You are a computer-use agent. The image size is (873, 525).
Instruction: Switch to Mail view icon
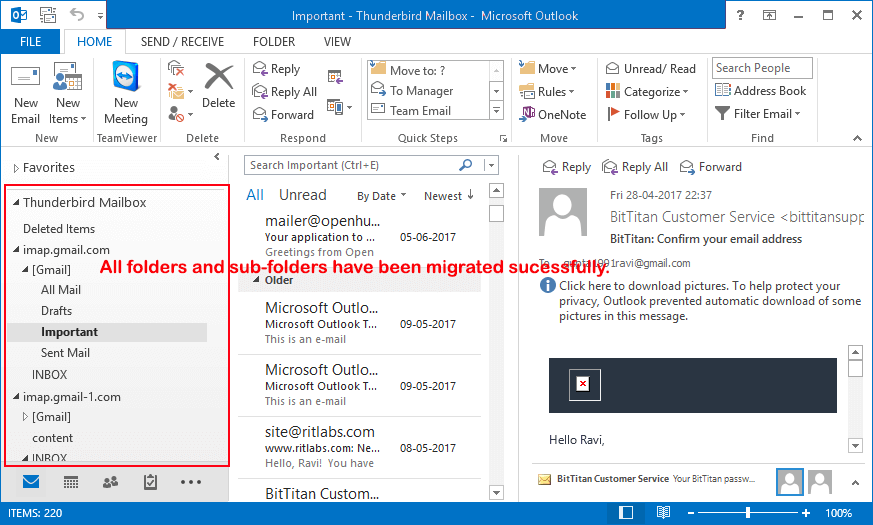point(31,482)
